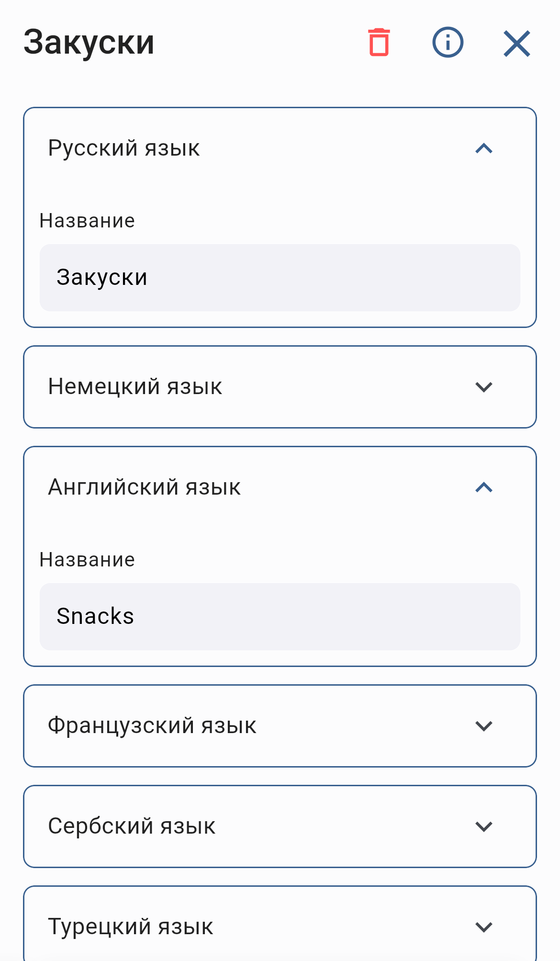Screen dimensions: 560x961
Task: Click the Название field containing Закуски
Action: click(x=280, y=277)
